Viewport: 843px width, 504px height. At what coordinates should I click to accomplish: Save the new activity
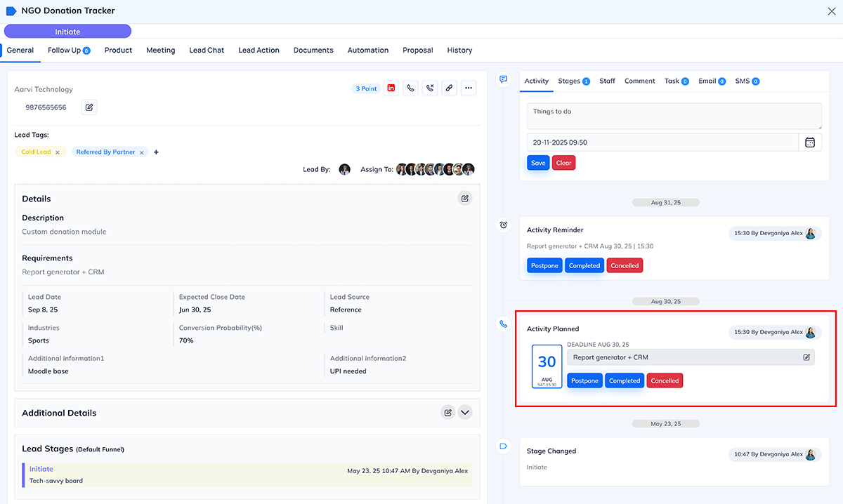[x=538, y=163]
